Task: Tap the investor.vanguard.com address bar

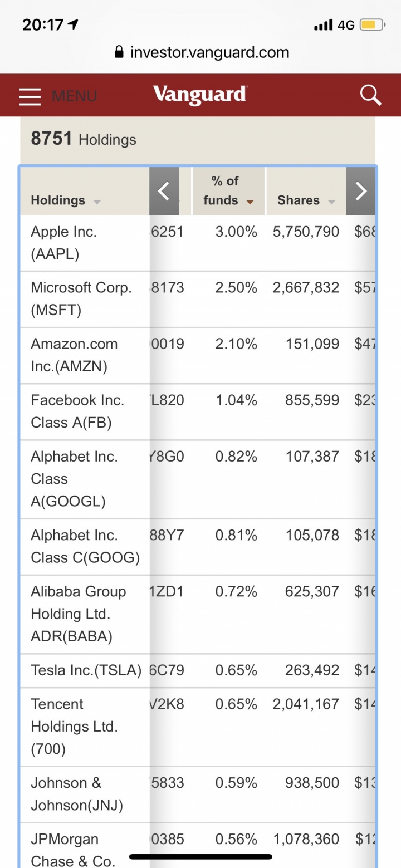Action: point(209,53)
